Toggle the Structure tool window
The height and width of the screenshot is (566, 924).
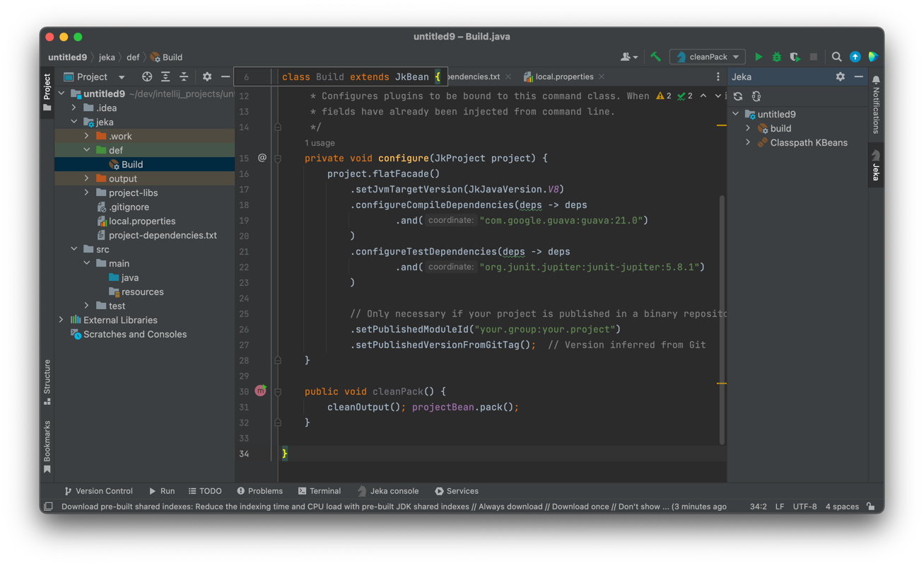[x=47, y=382]
